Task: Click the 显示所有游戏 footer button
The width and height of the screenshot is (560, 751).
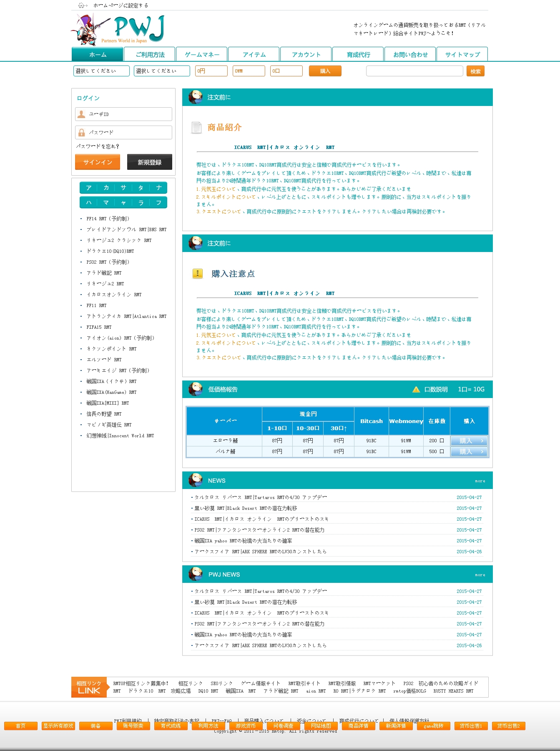Action: pos(58,726)
